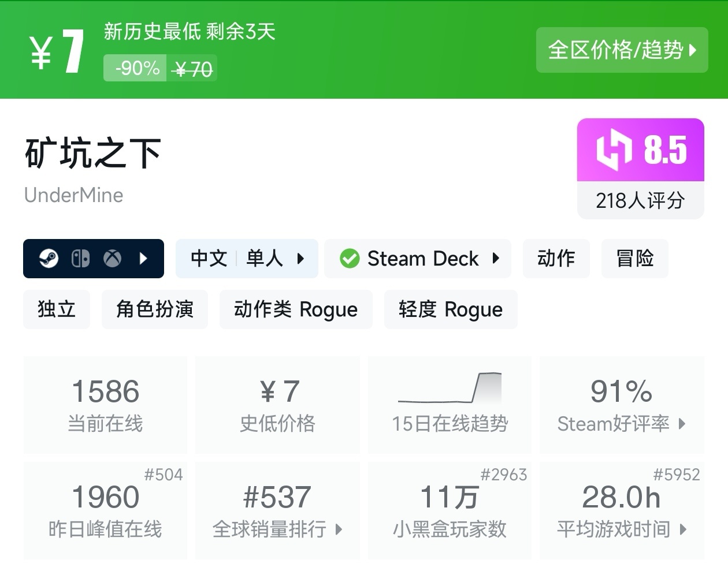
Task: Click the Nintendo Switch platform icon
Action: (x=80, y=259)
